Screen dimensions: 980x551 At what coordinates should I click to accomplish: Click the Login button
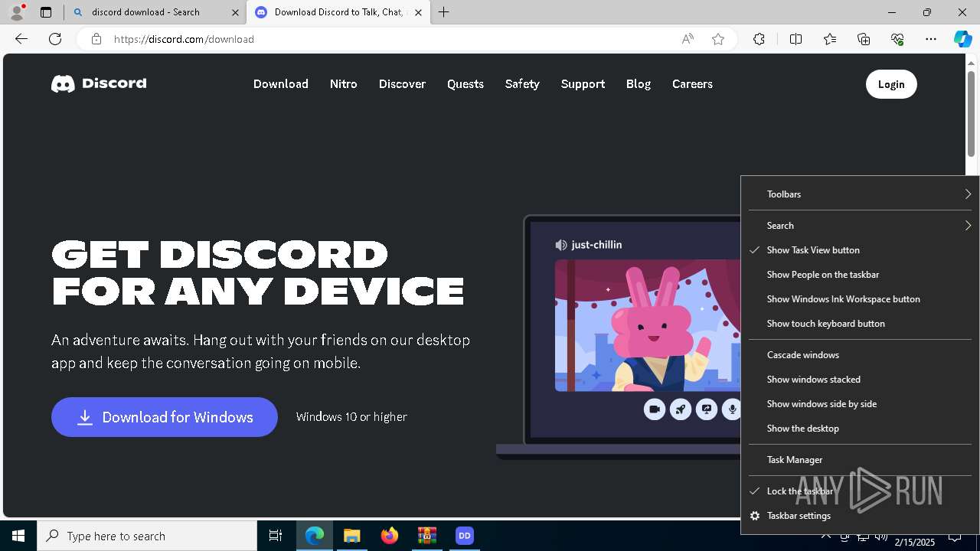click(x=891, y=84)
